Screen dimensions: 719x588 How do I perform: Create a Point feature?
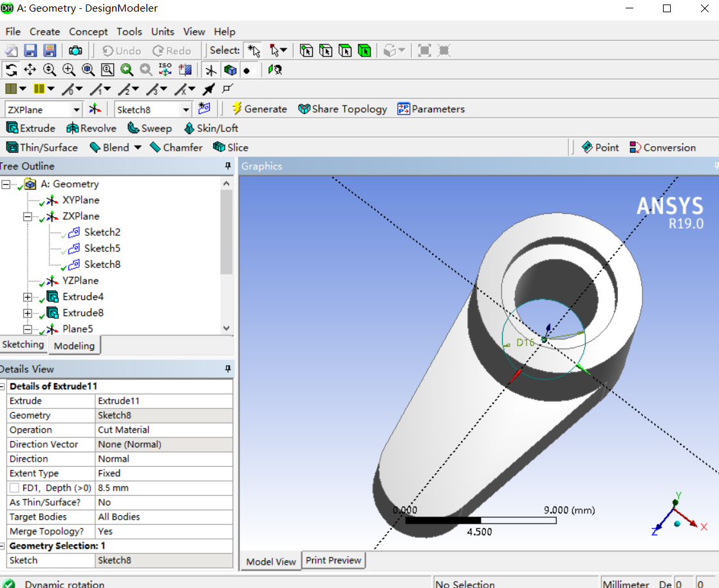pyautogui.click(x=600, y=147)
